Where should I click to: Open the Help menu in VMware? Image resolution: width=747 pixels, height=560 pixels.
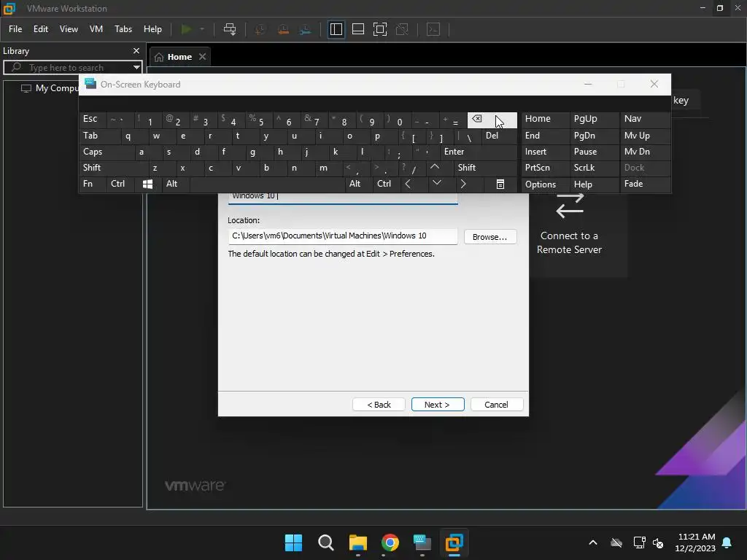coord(152,29)
